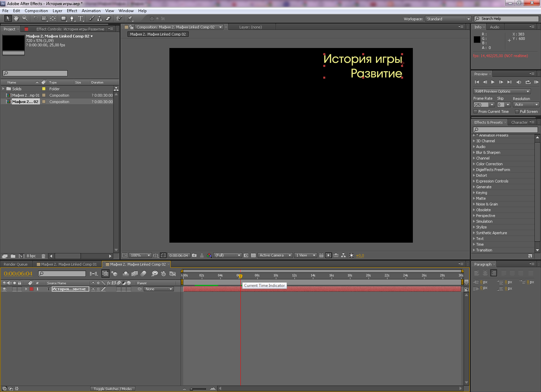Toggle 3D layer switch box for layer 1

129,289
